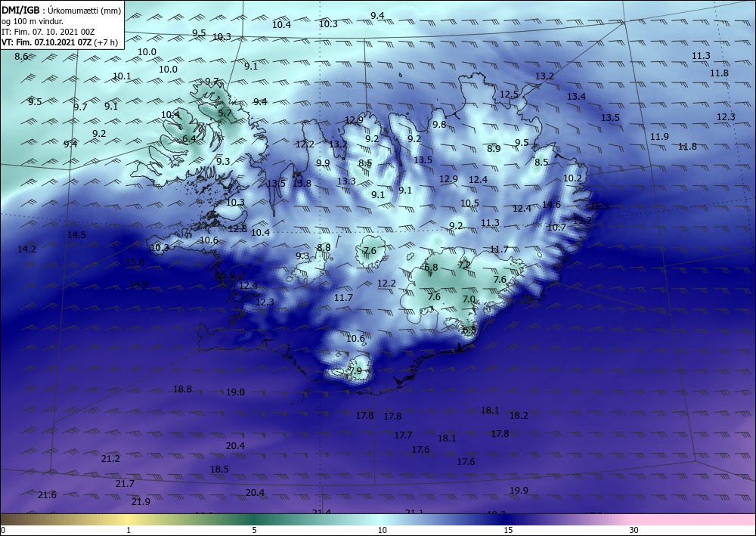Click the 8.8 value on the map
Screen dimensions: 756x536
pyautogui.click(x=324, y=248)
